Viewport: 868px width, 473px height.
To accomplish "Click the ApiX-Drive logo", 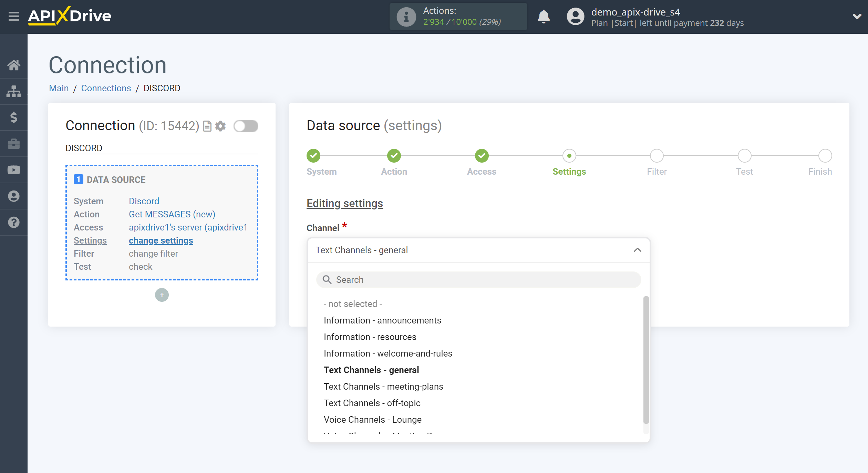I will coord(70,16).
